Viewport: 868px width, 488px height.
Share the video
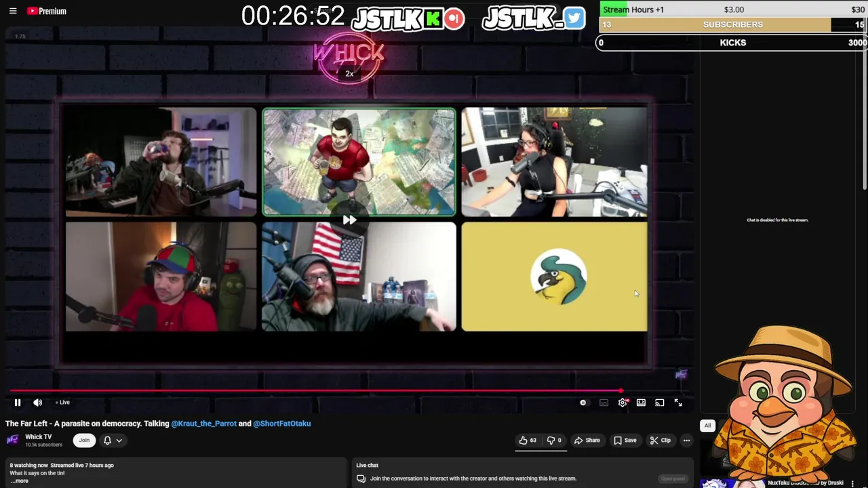[x=587, y=441]
